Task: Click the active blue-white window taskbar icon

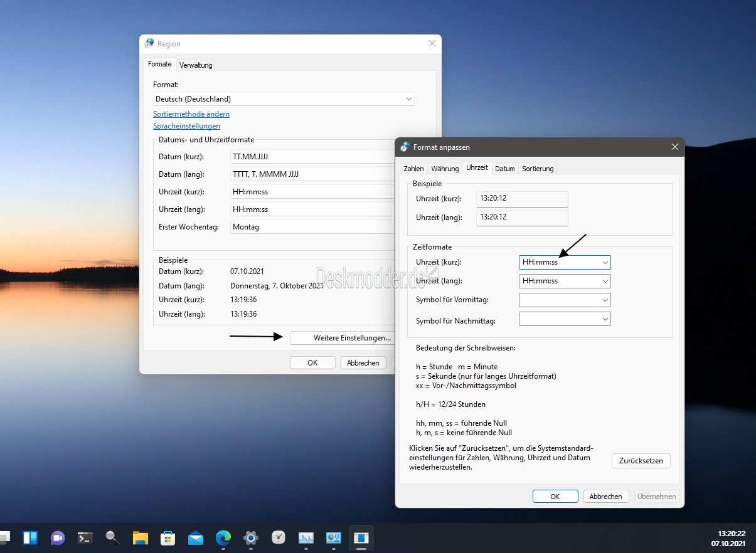Action: (x=361, y=537)
